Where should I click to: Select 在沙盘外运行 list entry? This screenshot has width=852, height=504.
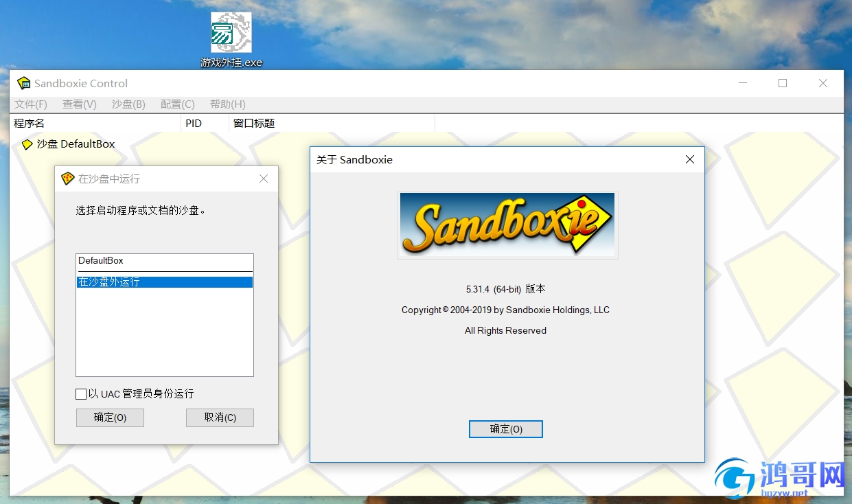[x=165, y=282]
